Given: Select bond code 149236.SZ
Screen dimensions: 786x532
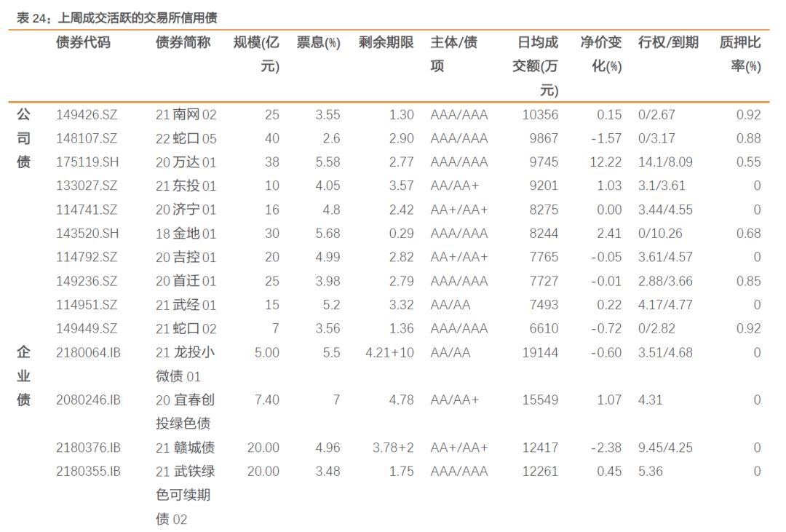Looking at the screenshot, I should pyautogui.click(x=87, y=281).
